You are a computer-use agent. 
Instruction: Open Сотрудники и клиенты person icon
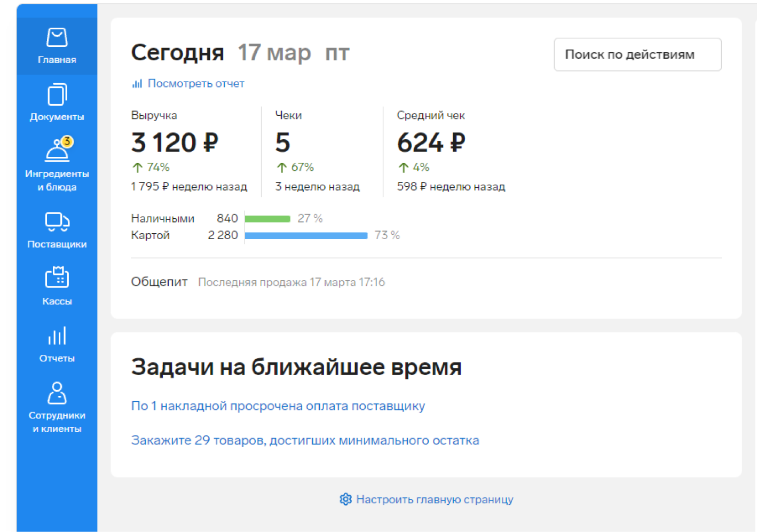(57, 393)
